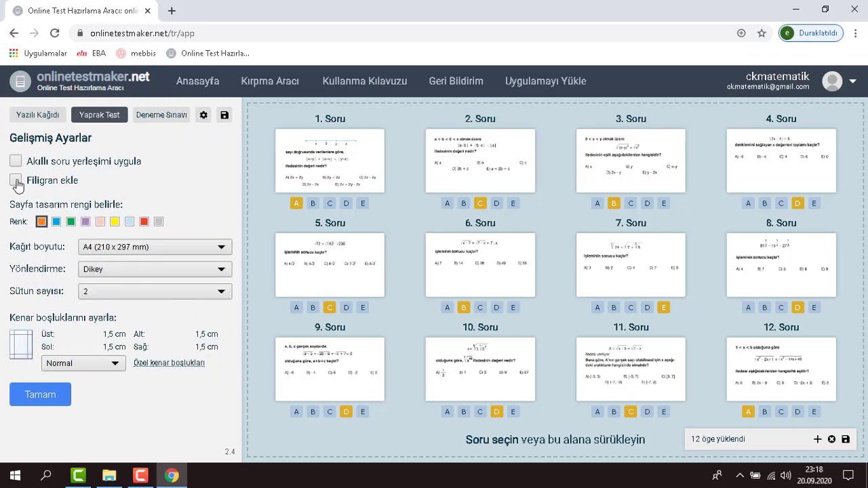Select answer D for 3. Soru
This screenshot has width=868, height=488.
click(x=647, y=203)
